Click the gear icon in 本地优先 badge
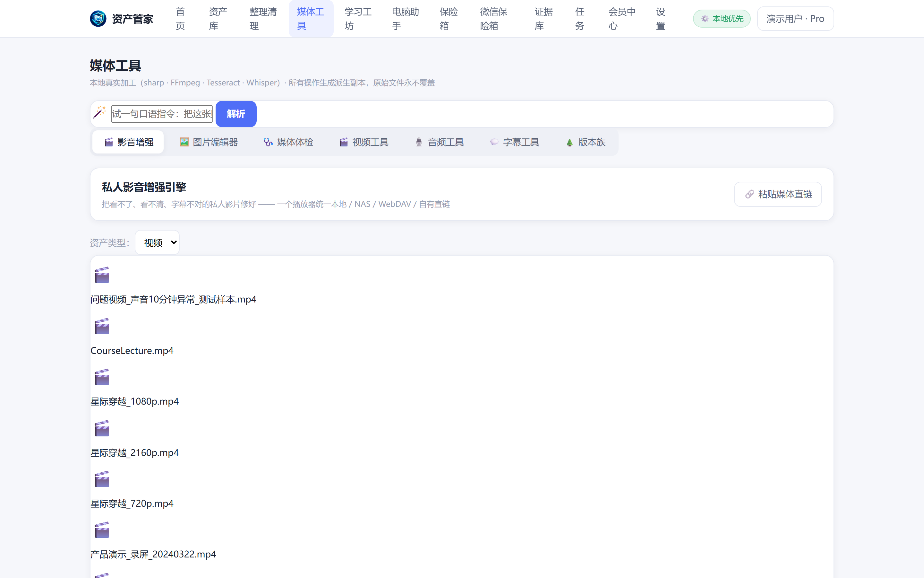This screenshot has height=578, width=924. pyautogui.click(x=705, y=19)
